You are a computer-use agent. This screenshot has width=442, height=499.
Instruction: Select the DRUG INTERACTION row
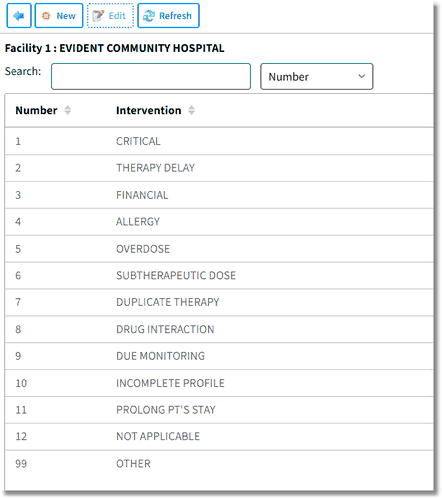pyautogui.click(x=219, y=329)
